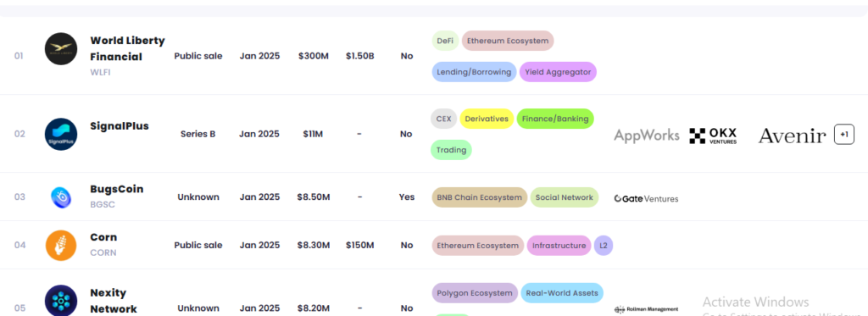This screenshot has width=868, height=316.
Task: Click the Rollman Management investor logo
Action: (x=646, y=309)
